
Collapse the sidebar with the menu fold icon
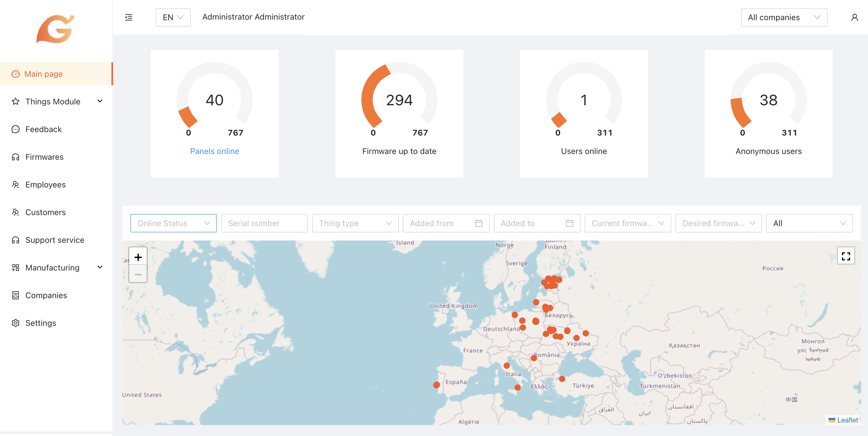point(129,17)
